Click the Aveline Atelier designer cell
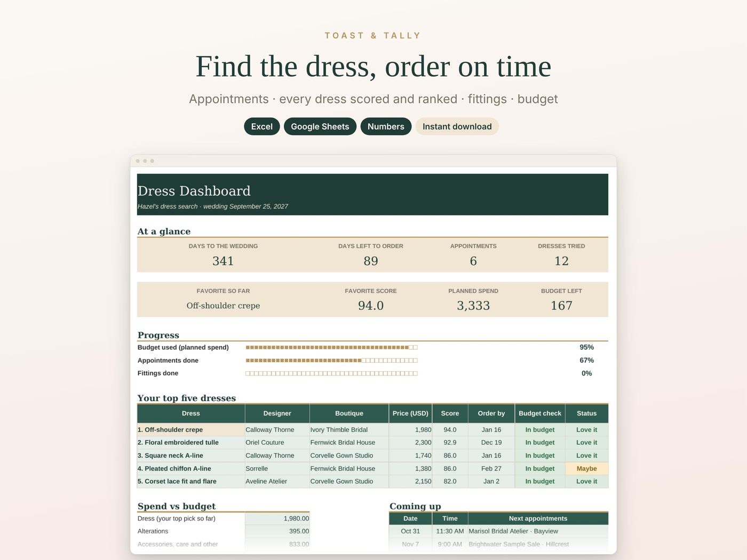 point(277,482)
